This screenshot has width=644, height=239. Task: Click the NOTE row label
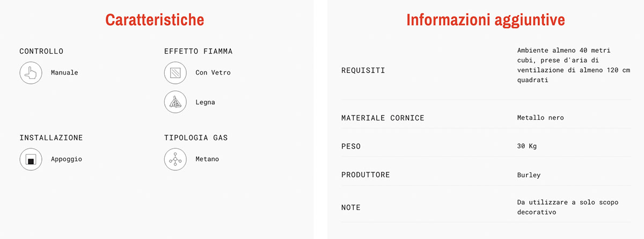(x=351, y=207)
